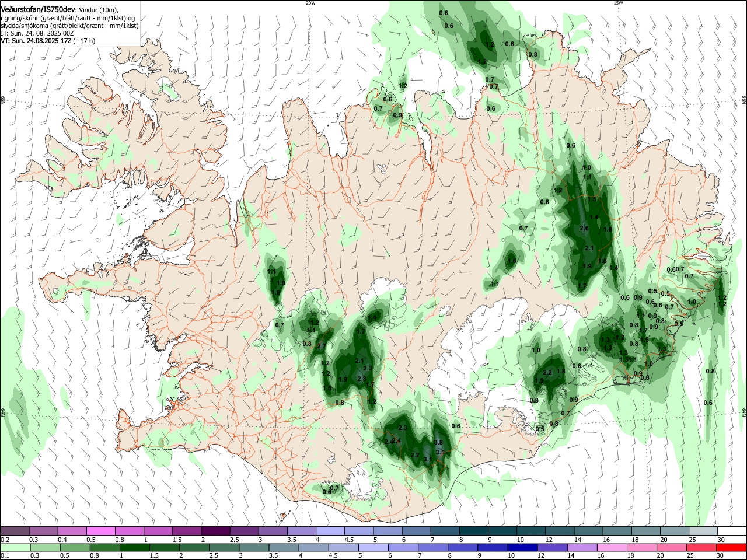Select the dark grey-purple 0.2 legend swatch
The height and width of the screenshot is (560, 747).
click(15, 531)
